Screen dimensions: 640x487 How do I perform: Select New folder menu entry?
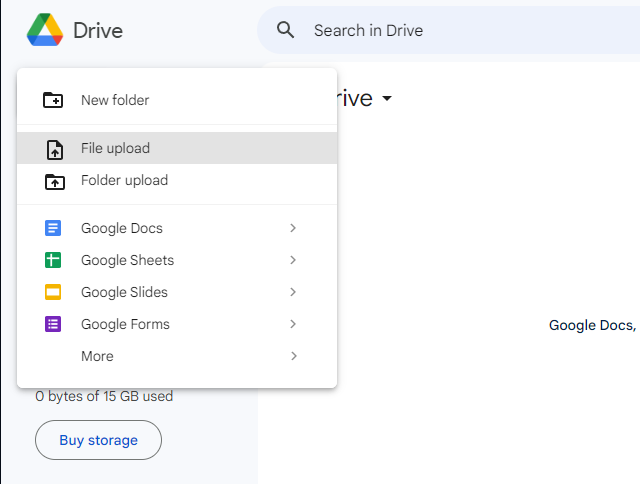coord(177,100)
